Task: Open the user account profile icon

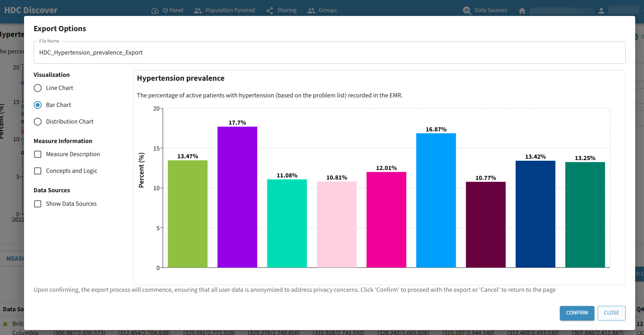Action: click(601, 11)
